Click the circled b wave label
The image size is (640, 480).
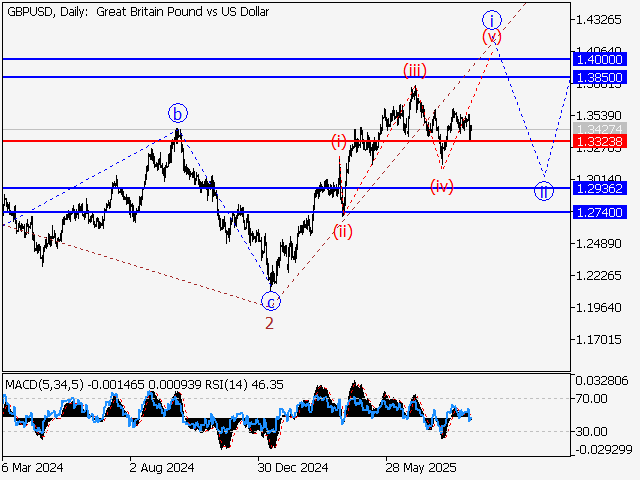[177, 113]
